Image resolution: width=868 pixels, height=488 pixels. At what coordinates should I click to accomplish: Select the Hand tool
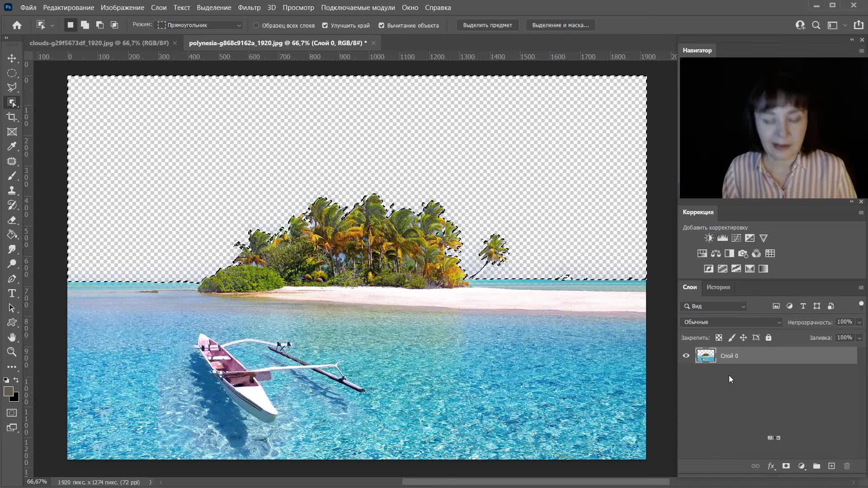tap(12, 337)
